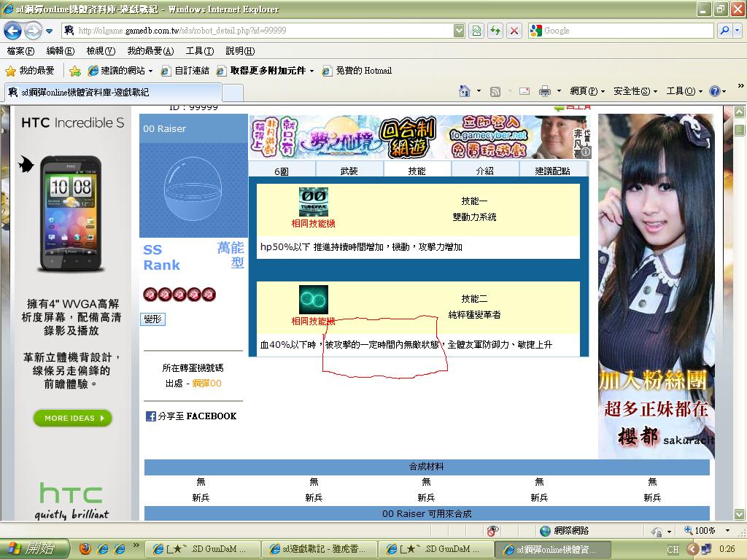Launch Firefox from quick launch
747x560 pixels.
point(85,549)
